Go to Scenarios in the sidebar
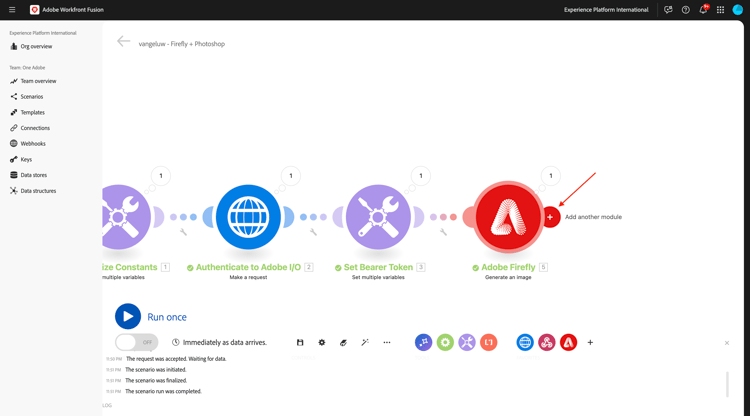Screen dimensions: 750x416 [x=27, y=97]
